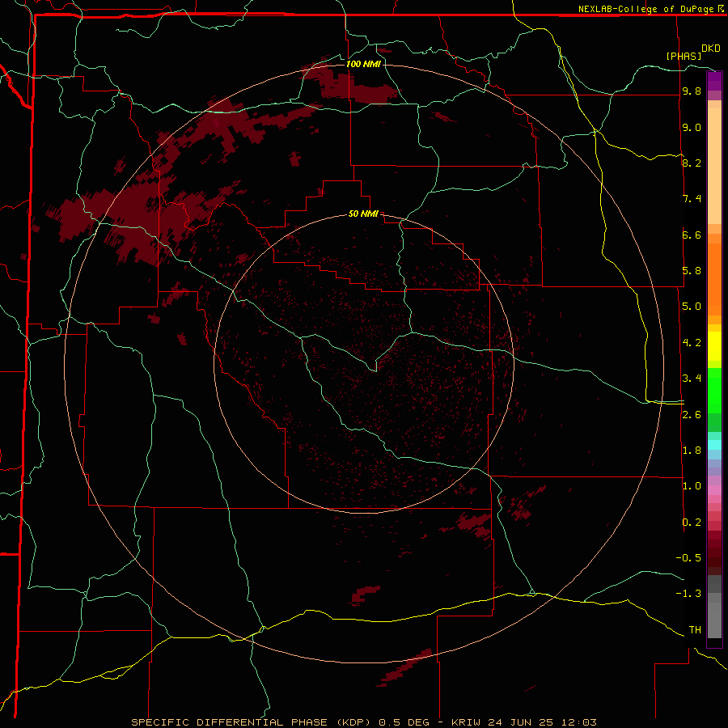Pick the cyan band in color bar

pyautogui.click(x=714, y=445)
